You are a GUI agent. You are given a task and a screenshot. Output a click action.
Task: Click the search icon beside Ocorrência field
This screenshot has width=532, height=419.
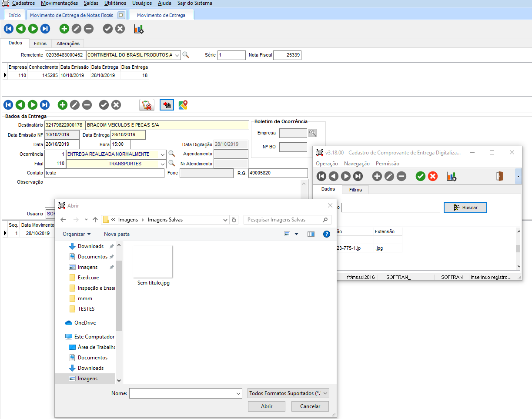click(x=172, y=154)
